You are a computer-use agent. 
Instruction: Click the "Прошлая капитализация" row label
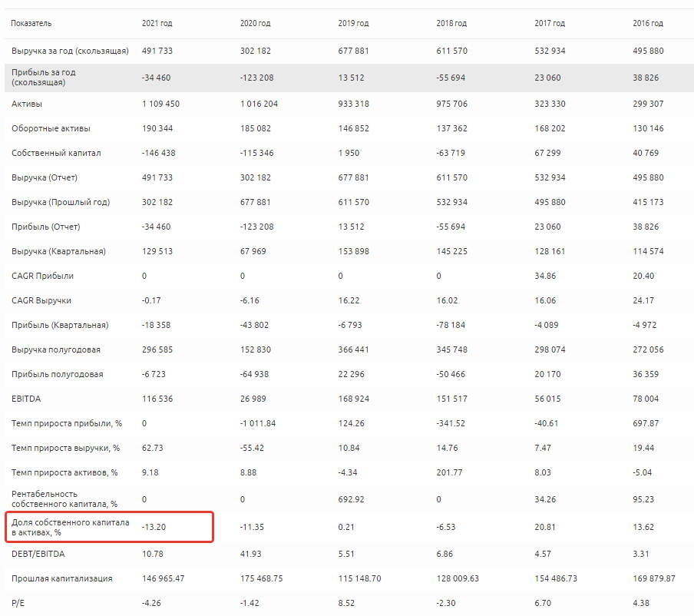point(62,578)
